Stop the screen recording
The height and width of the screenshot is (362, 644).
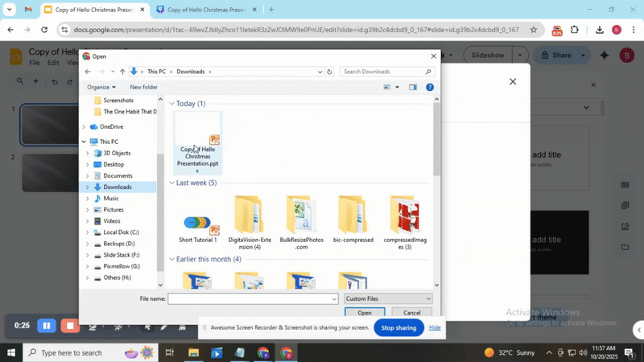pyautogui.click(x=71, y=326)
